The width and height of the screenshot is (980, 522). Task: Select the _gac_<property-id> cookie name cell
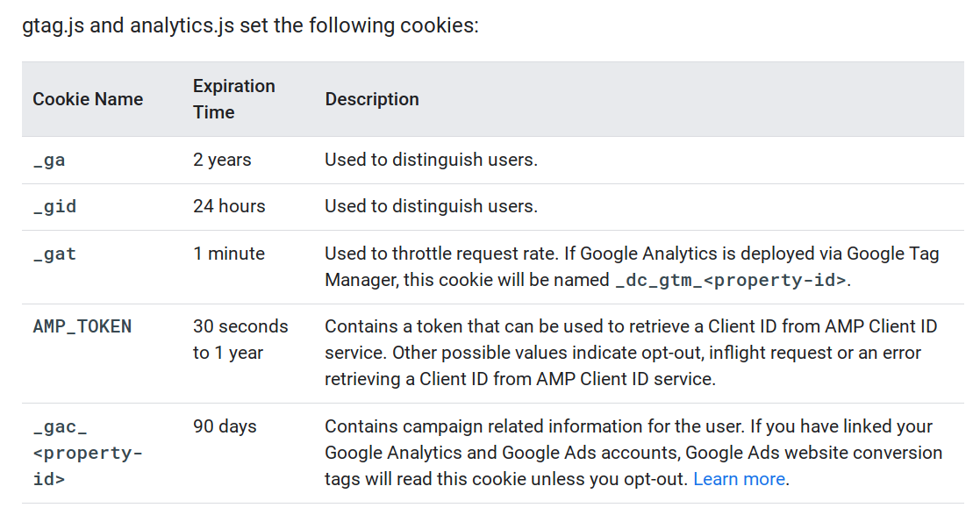[87, 454]
